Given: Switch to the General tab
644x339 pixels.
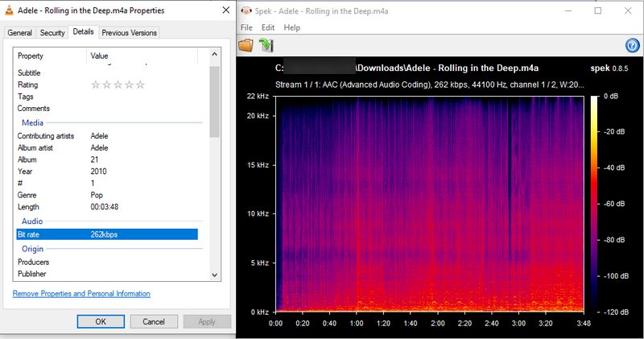Looking at the screenshot, I should pyautogui.click(x=19, y=33).
